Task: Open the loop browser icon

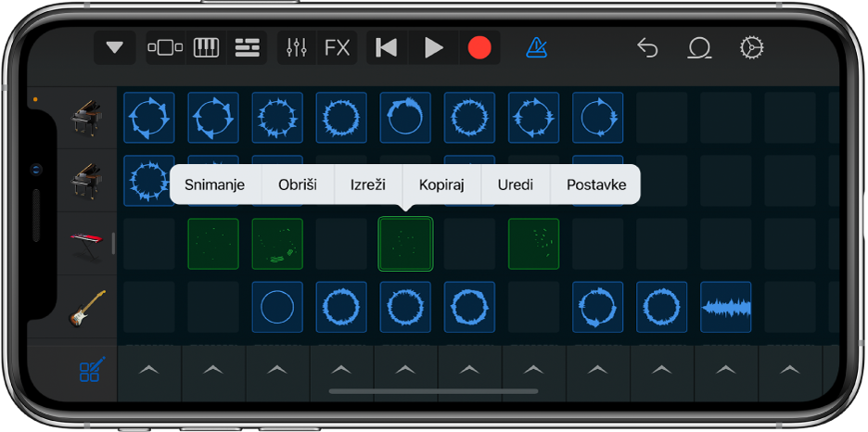Action: point(698,48)
